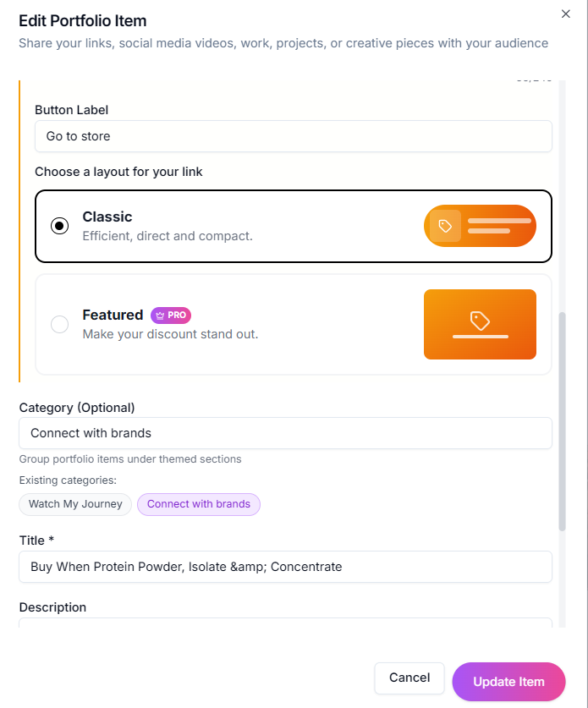Click the Category text field
Image resolution: width=588 pixels, height=708 pixels.
285,433
